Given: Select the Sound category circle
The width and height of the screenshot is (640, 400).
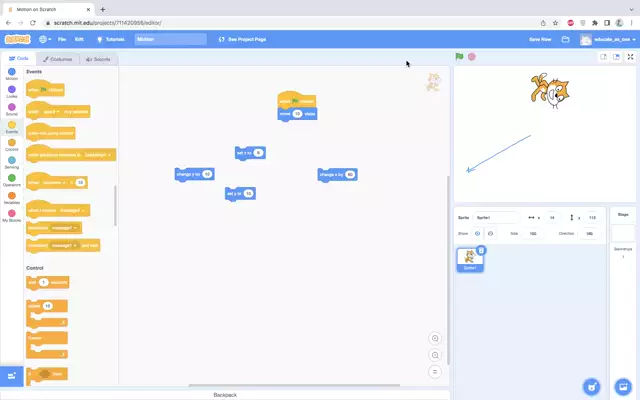Looking at the screenshot, I should coord(12,107).
